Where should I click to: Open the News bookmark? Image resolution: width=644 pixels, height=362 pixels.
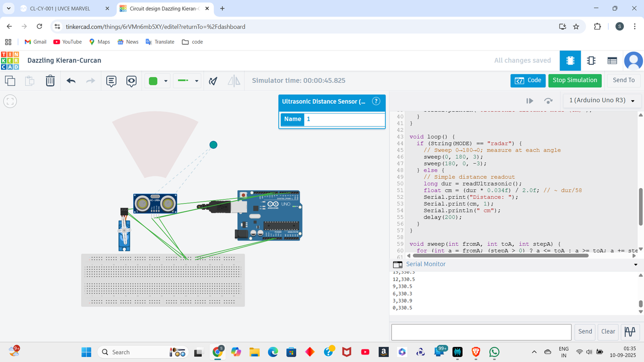click(128, 42)
